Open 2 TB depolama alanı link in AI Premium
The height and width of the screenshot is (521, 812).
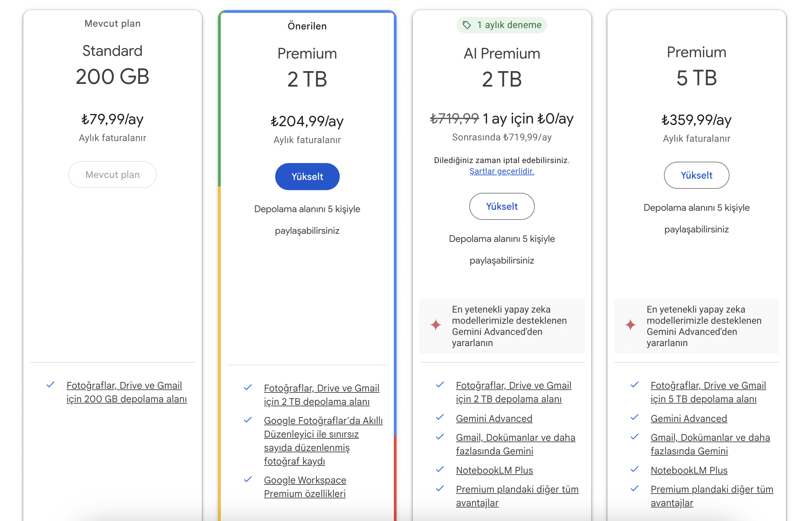pos(514,392)
